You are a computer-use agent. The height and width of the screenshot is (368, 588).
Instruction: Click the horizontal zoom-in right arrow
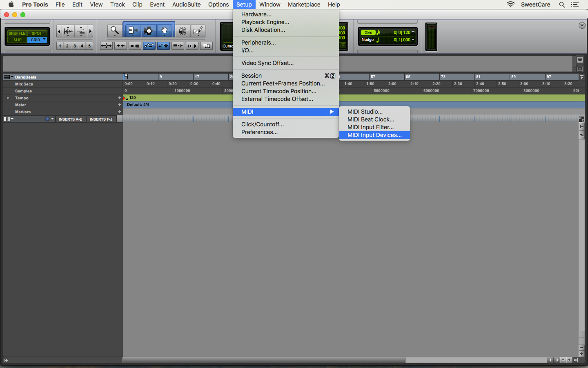click(x=90, y=31)
